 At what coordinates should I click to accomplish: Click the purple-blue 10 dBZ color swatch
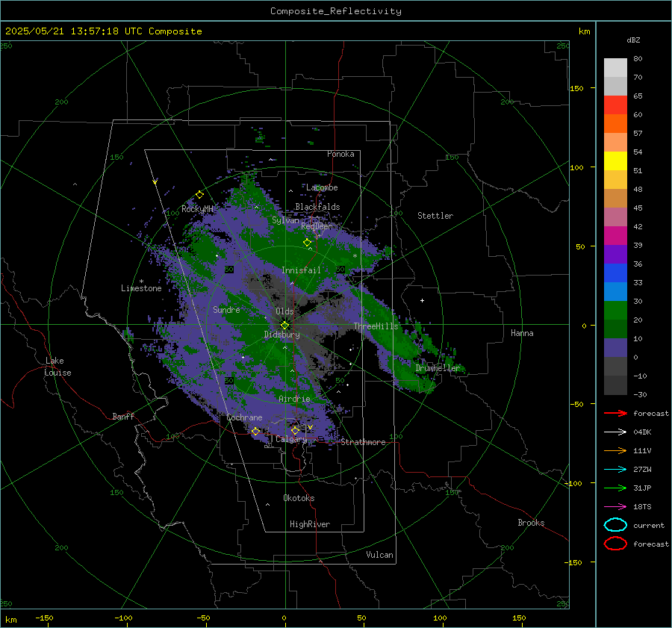(615, 348)
